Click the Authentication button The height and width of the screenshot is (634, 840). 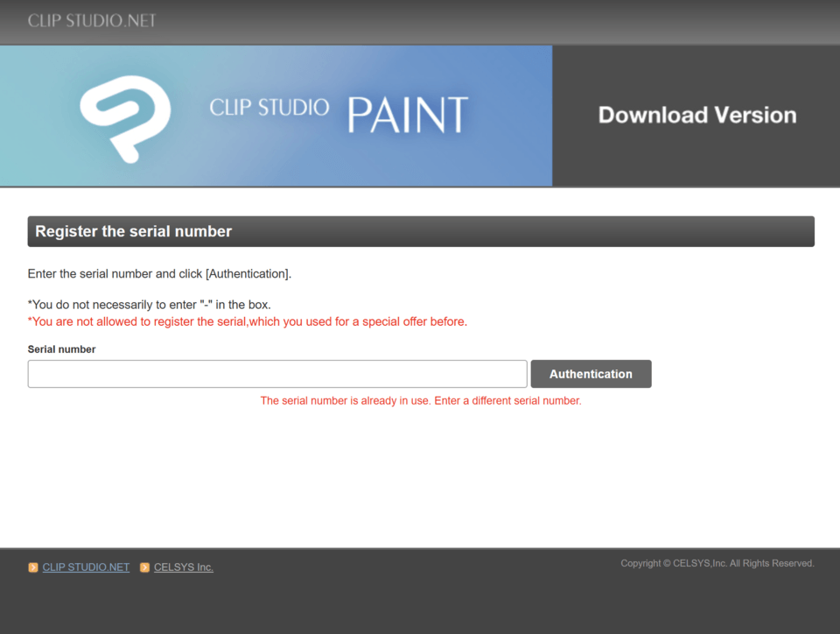pos(591,374)
